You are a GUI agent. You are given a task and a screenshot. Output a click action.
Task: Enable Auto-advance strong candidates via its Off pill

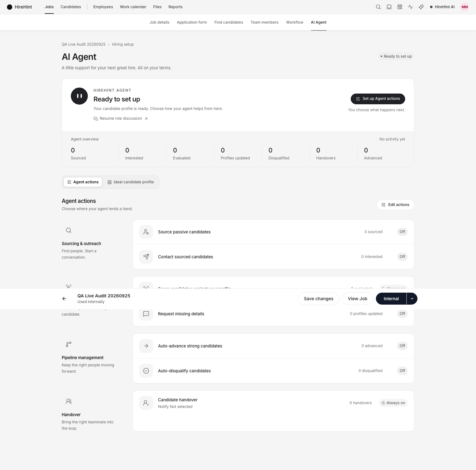pos(402,346)
